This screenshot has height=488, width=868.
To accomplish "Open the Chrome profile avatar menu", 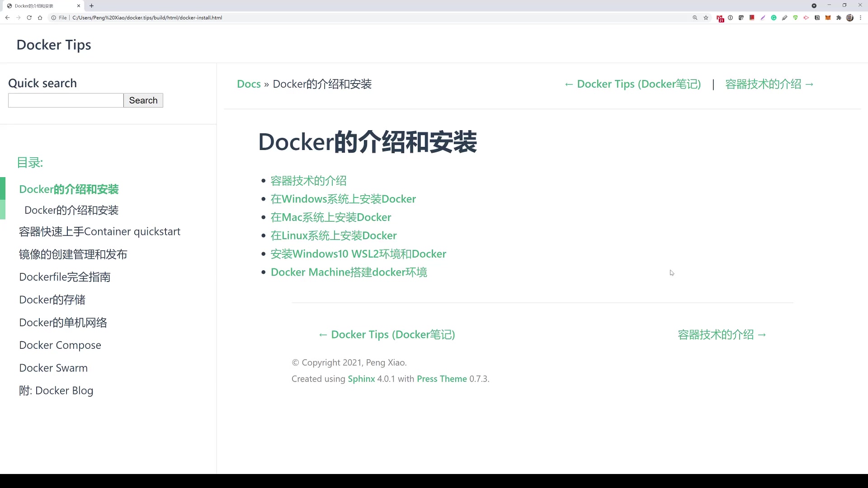I will [850, 18].
